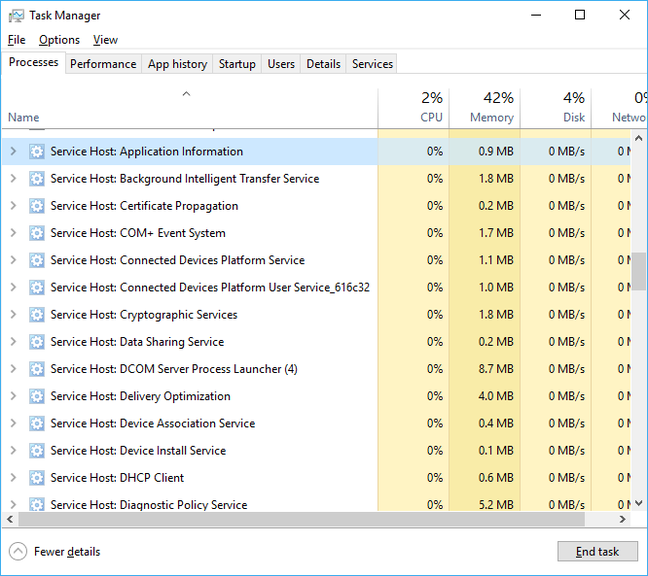Click gear icon of DHCP Client row

(37, 478)
